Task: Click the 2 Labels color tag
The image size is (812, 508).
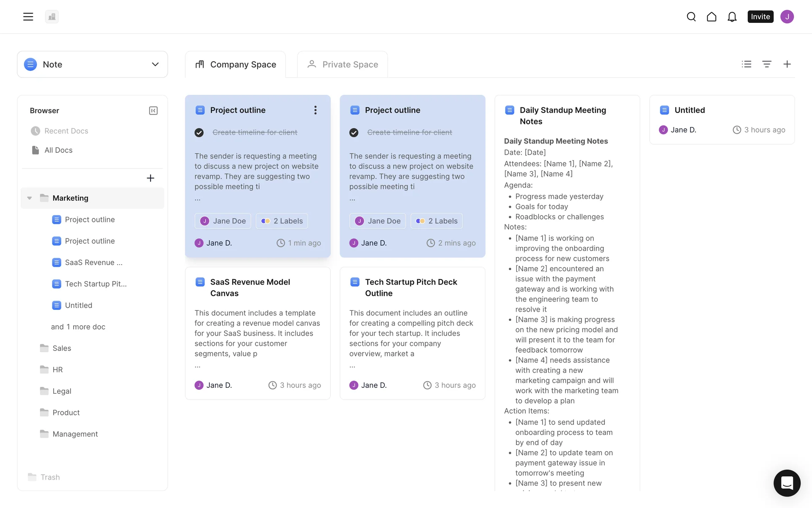Action: point(282,221)
